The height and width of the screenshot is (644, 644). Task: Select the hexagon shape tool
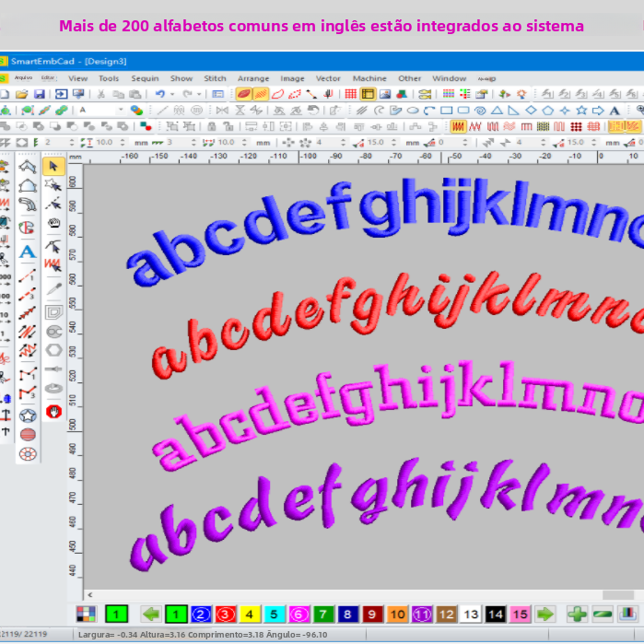tap(53, 351)
